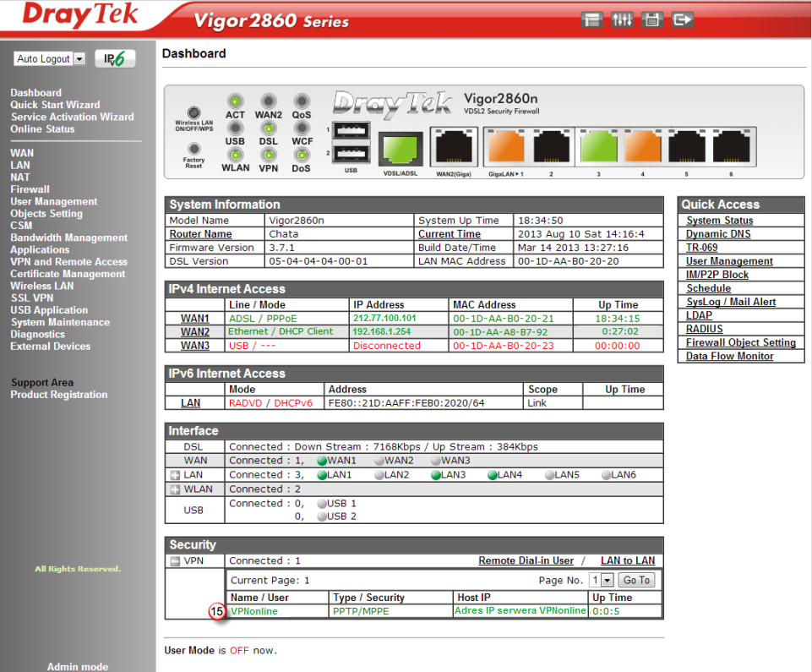
Task: Expand the LAN interface row
Action: coord(175,475)
